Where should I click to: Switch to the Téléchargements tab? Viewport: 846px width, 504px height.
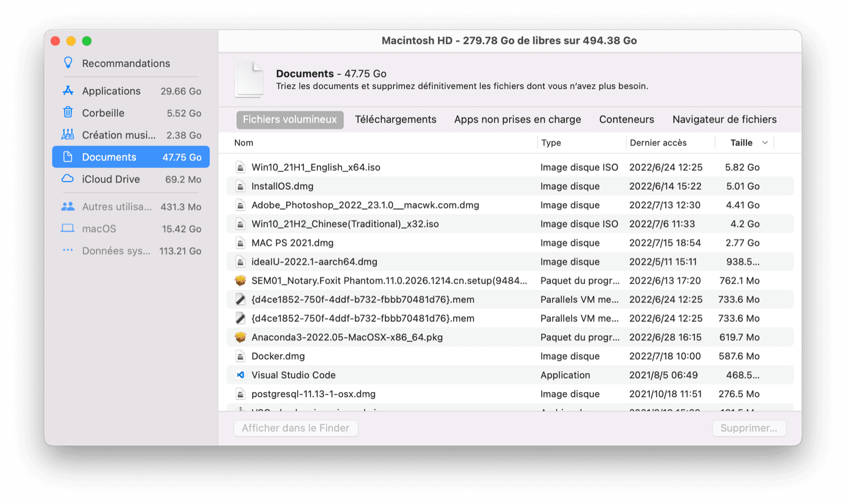coord(396,119)
